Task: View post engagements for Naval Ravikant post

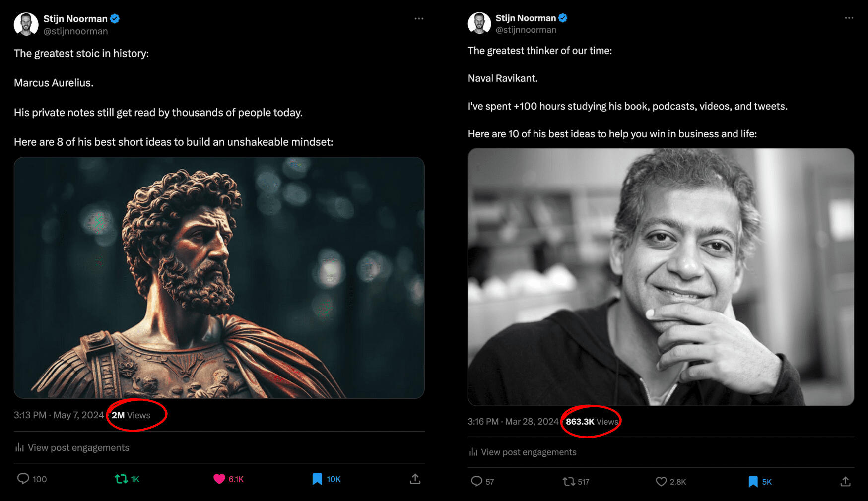Action: (x=529, y=452)
